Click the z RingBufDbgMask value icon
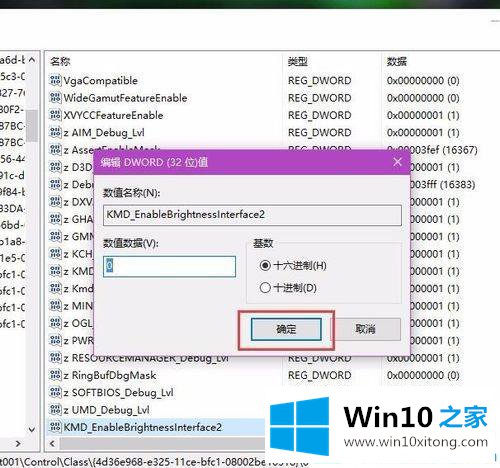 (x=55, y=375)
